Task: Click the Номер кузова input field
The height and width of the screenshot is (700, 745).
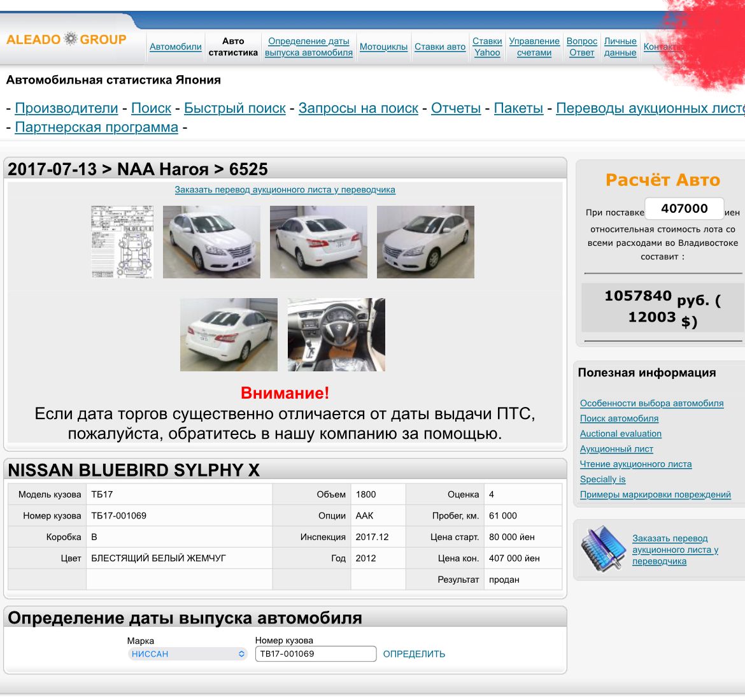Action: (315, 654)
